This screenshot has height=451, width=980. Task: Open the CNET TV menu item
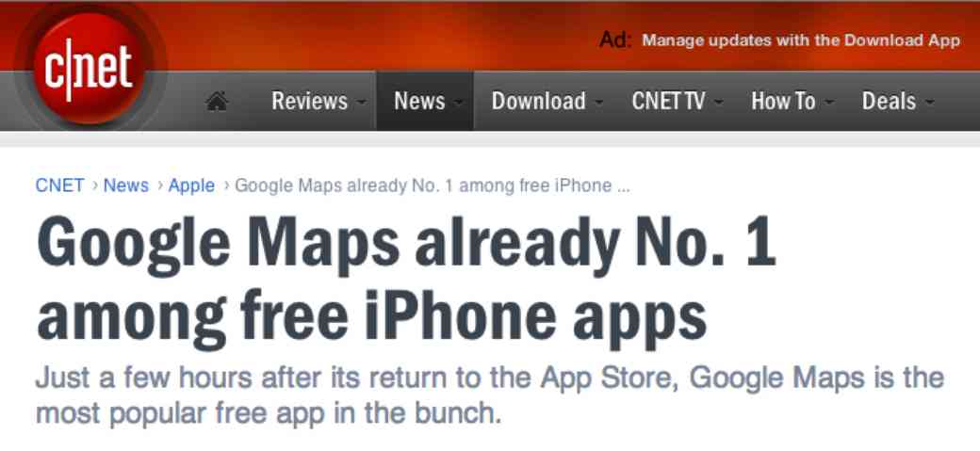coord(668,101)
